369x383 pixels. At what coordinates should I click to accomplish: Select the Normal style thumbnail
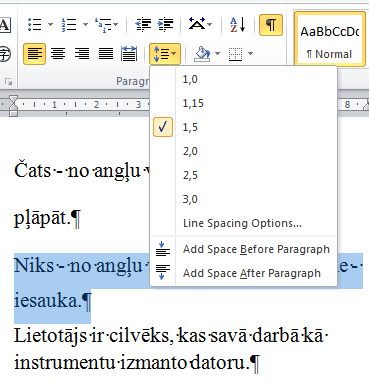330,39
